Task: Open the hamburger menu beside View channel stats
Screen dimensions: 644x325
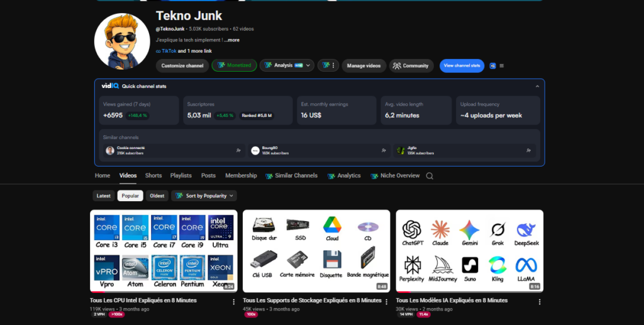Action: [501, 65]
